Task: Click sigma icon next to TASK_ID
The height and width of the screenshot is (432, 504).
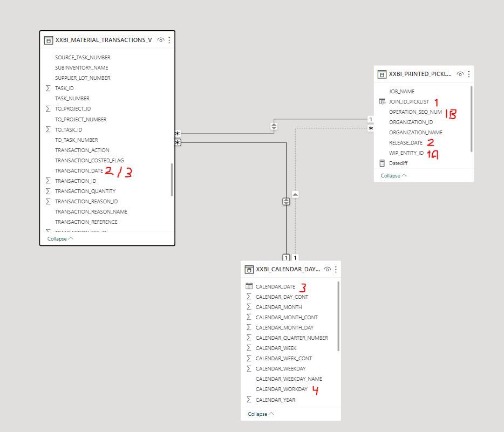Action: (x=48, y=88)
